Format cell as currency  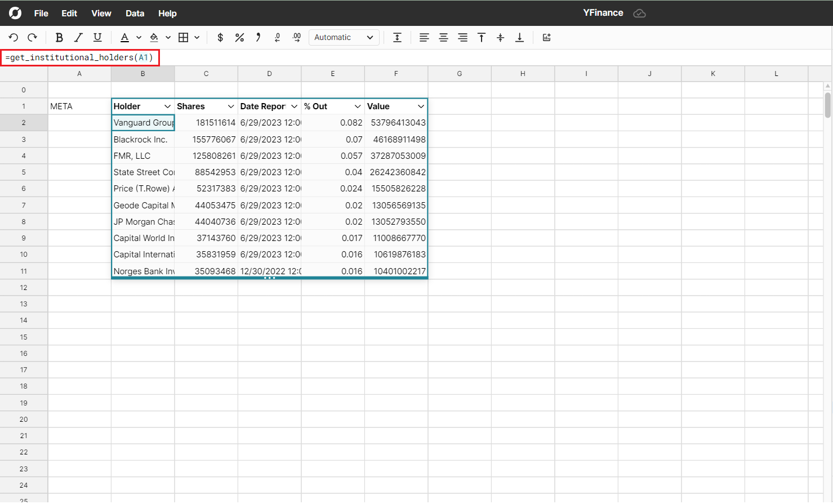pyautogui.click(x=220, y=38)
